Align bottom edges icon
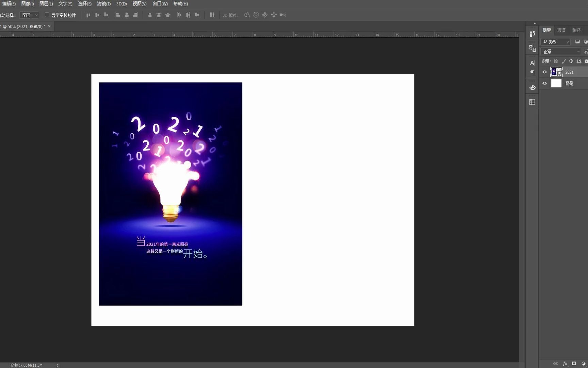The height and width of the screenshot is (368, 588). click(106, 15)
